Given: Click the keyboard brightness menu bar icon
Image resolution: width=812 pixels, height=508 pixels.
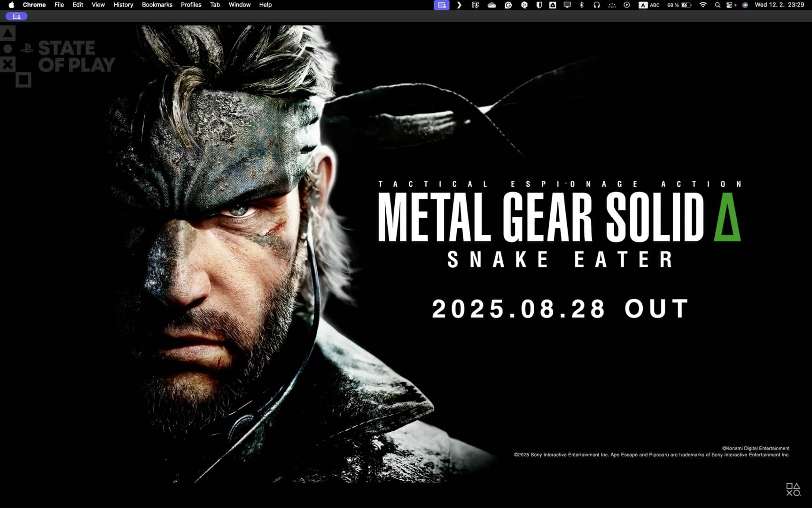Looking at the screenshot, I should (x=612, y=5).
